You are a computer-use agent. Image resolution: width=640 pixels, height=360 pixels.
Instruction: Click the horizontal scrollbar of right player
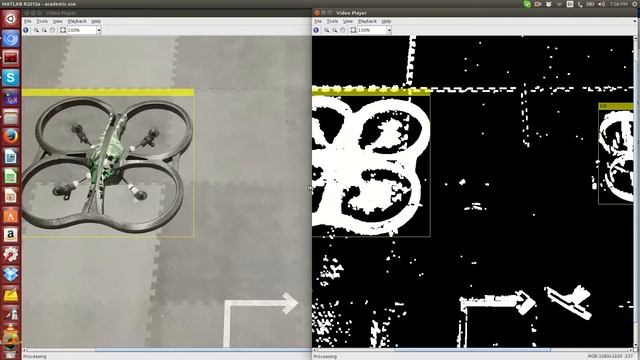coord(474,350)
